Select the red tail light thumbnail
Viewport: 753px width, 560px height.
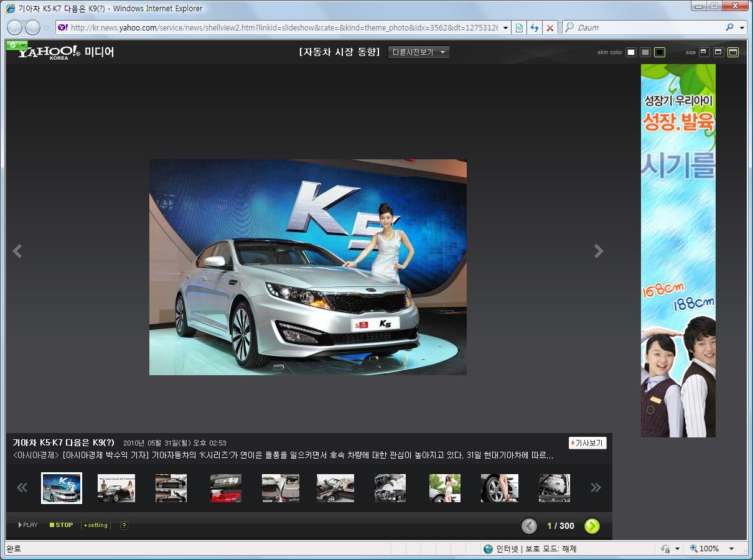(x=226, y=488)
